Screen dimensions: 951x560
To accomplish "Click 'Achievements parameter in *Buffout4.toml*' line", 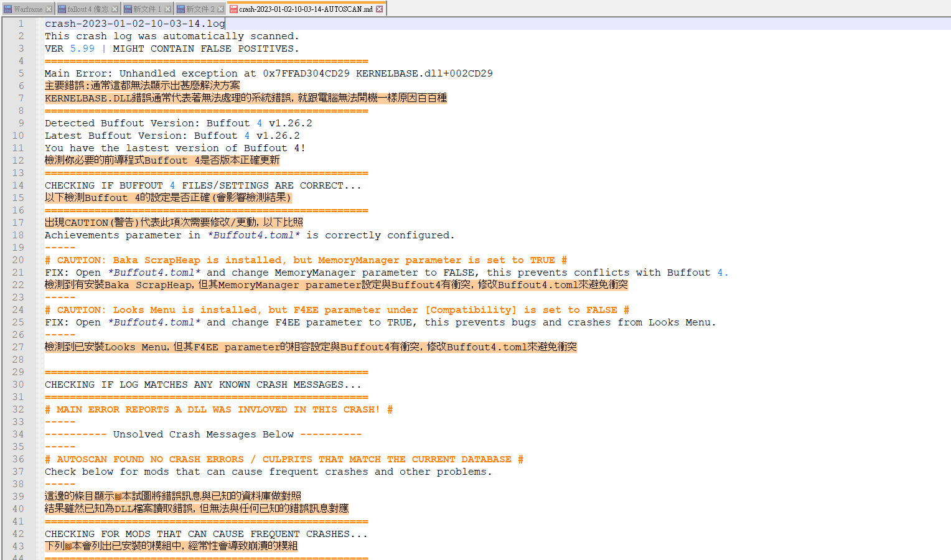I will (250, 235).
